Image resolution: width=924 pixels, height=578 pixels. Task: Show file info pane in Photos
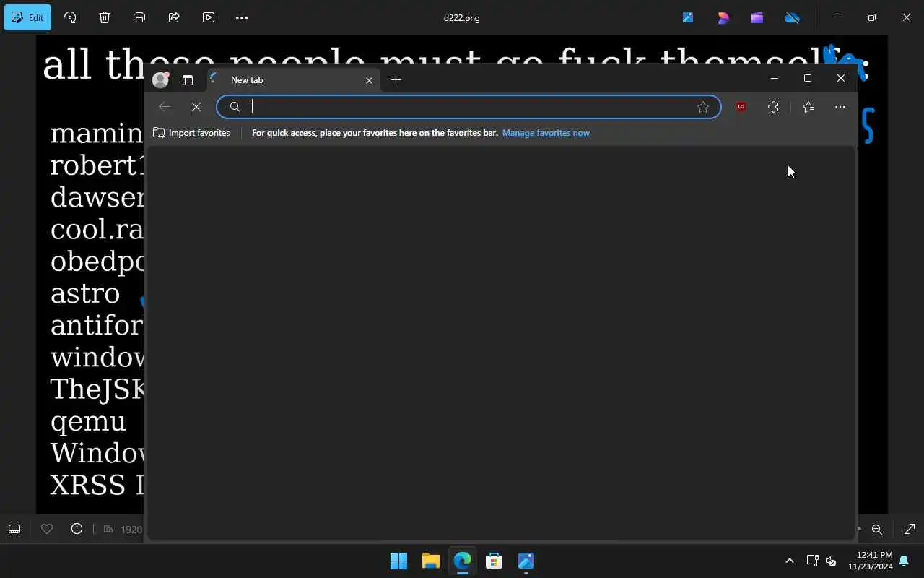coord(77,529)
